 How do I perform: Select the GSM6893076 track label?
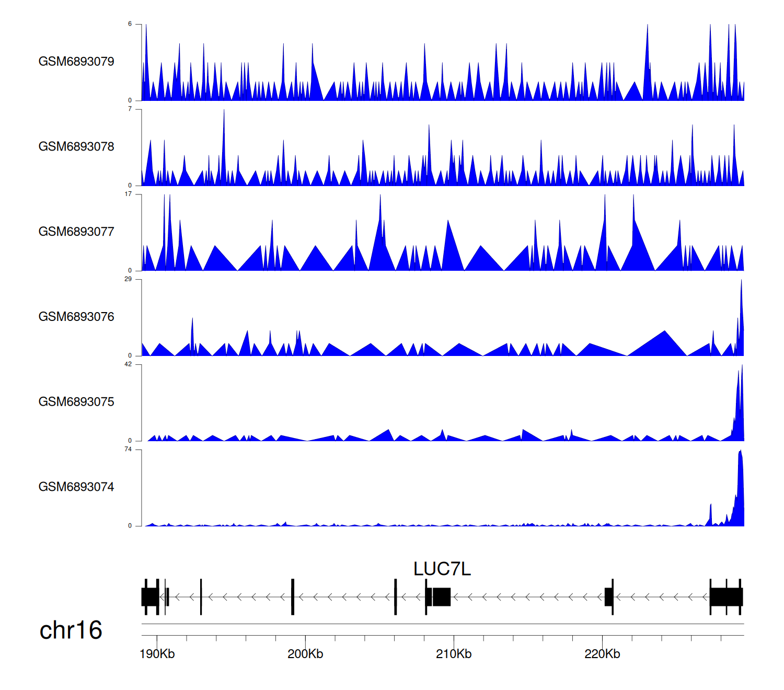(76, 317)
